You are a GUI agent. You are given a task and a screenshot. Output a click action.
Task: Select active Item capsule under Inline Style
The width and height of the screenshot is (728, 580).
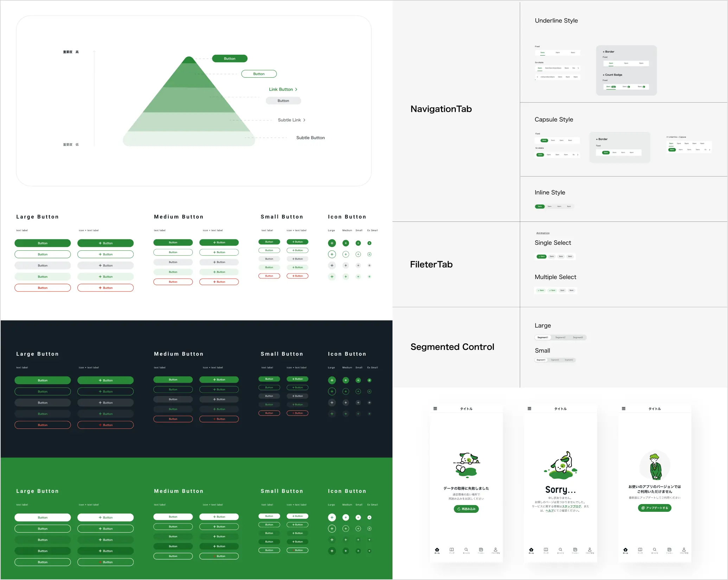[x=539, y=206]
